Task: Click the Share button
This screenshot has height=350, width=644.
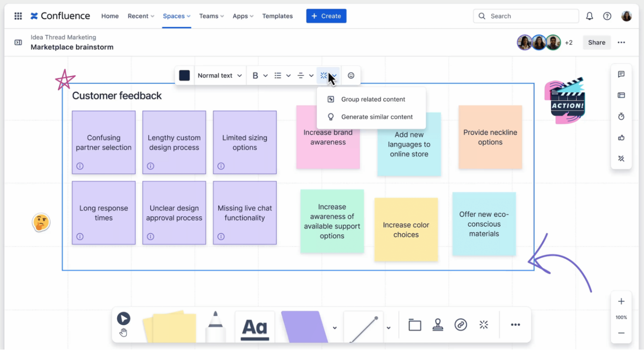Action: click(597, 42)
